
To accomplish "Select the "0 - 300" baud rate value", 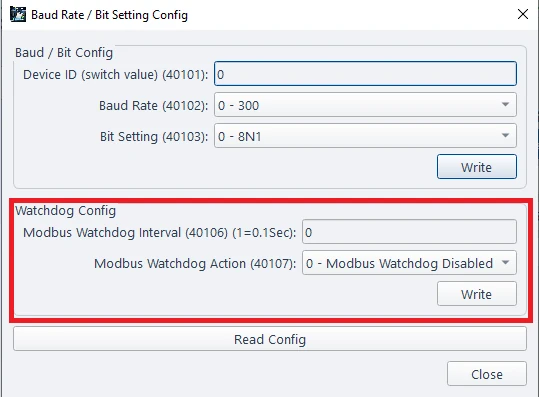I will (x=238, y=106).
